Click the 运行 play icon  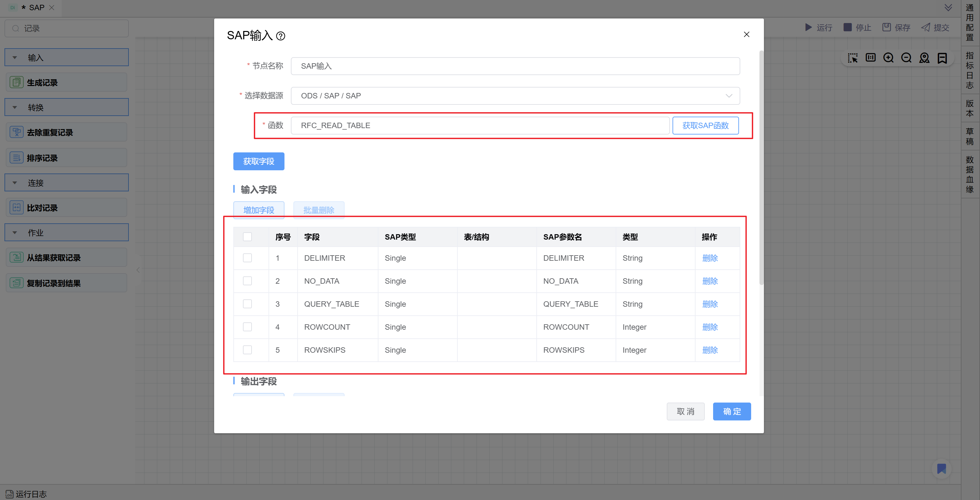pos(808,27)
